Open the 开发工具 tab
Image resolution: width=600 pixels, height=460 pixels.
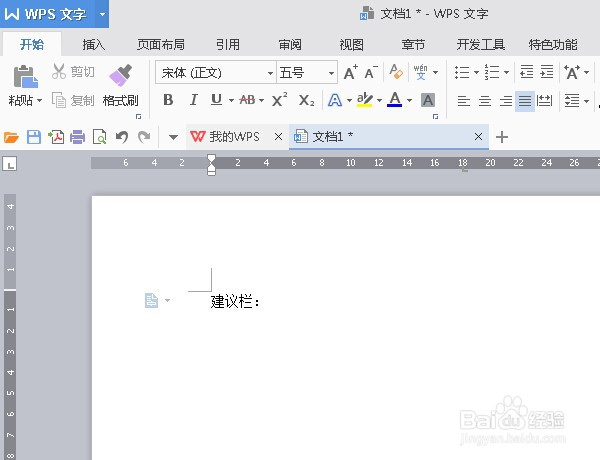click(481, 45)
